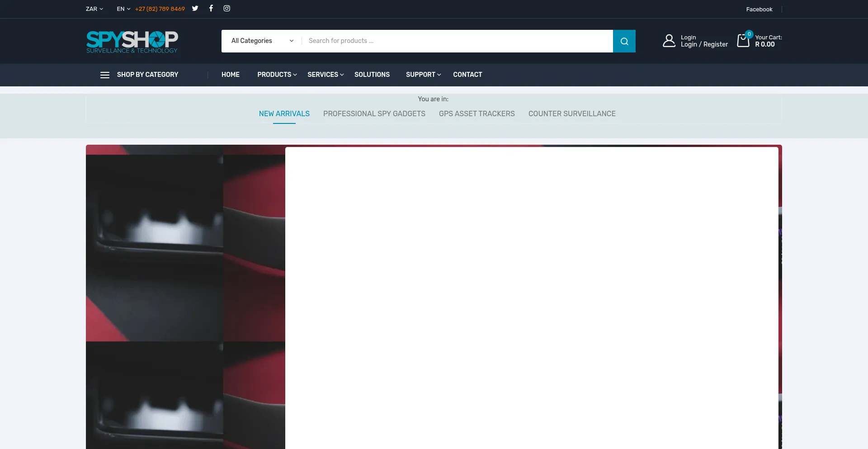Switch to Professional Spy Gadgets tab

[374, 114]
